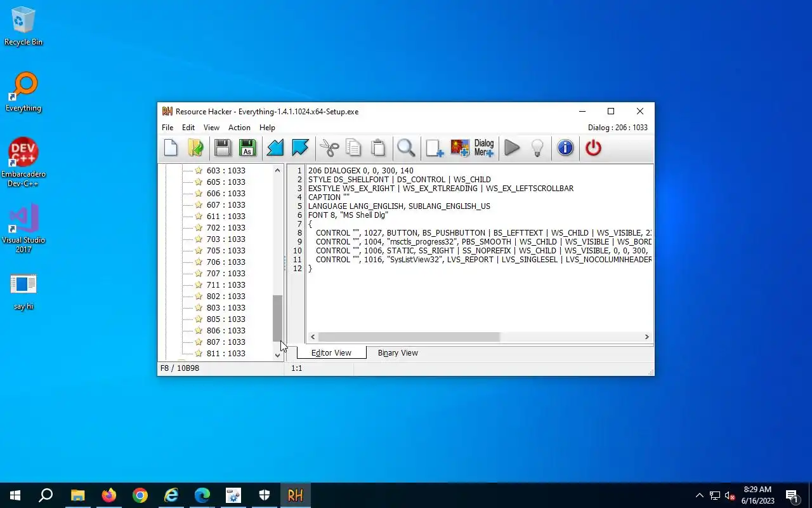
Task: Open the Dialog Menu editor icon
Action: click(484, 148)
